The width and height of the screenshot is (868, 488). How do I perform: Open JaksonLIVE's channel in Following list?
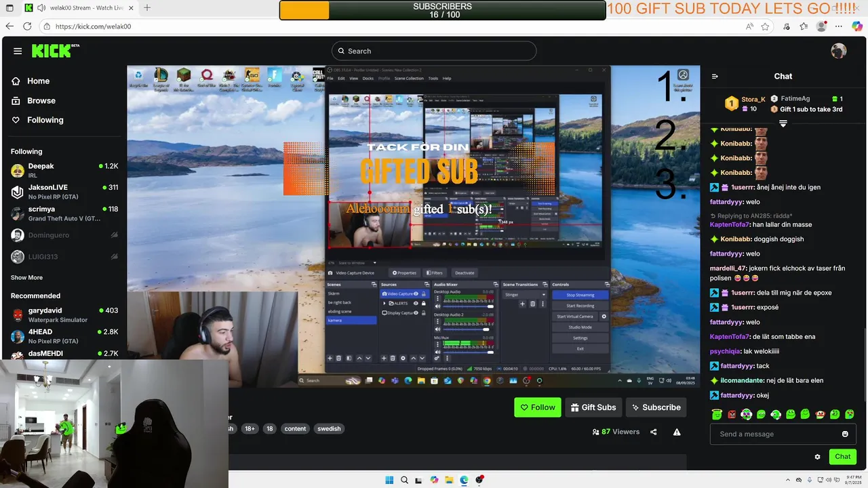(x=64, y=192)
